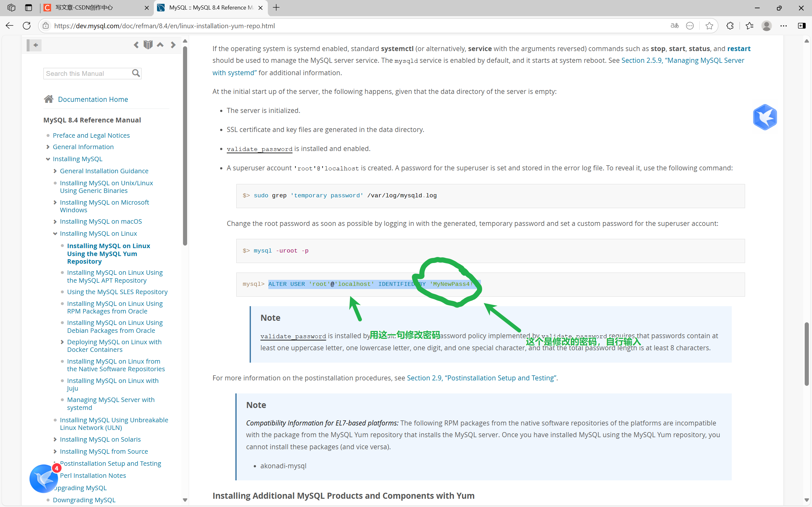
Task: Open browser Settings and more menu
Action: [x=783, y=25]
